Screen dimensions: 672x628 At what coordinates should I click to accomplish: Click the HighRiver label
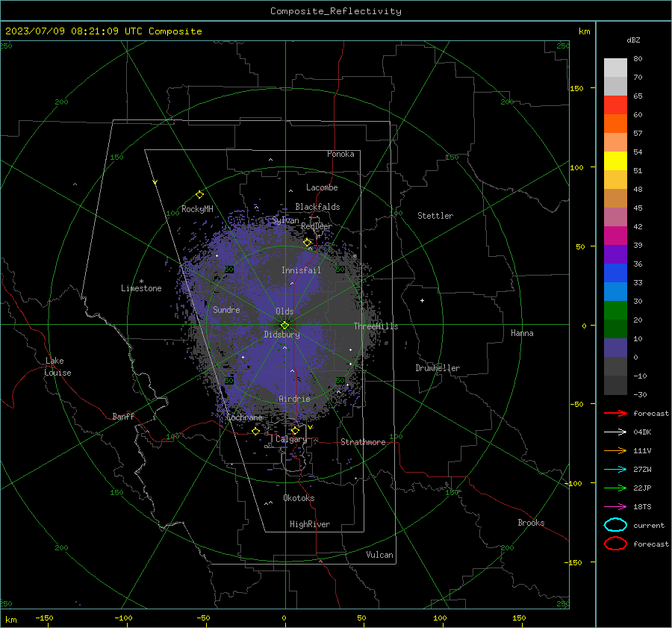(x=310, y=524)
